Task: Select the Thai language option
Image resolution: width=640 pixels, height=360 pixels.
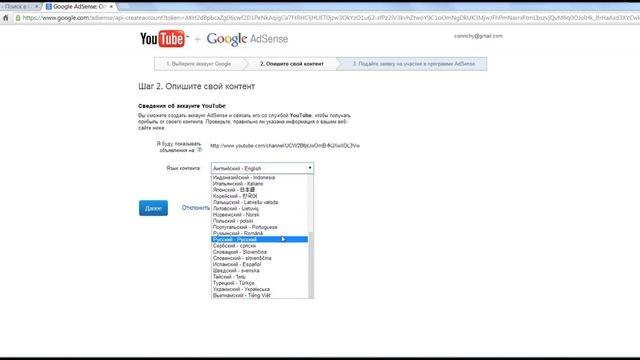Action: pyautogui.click(x=260, y=277)
